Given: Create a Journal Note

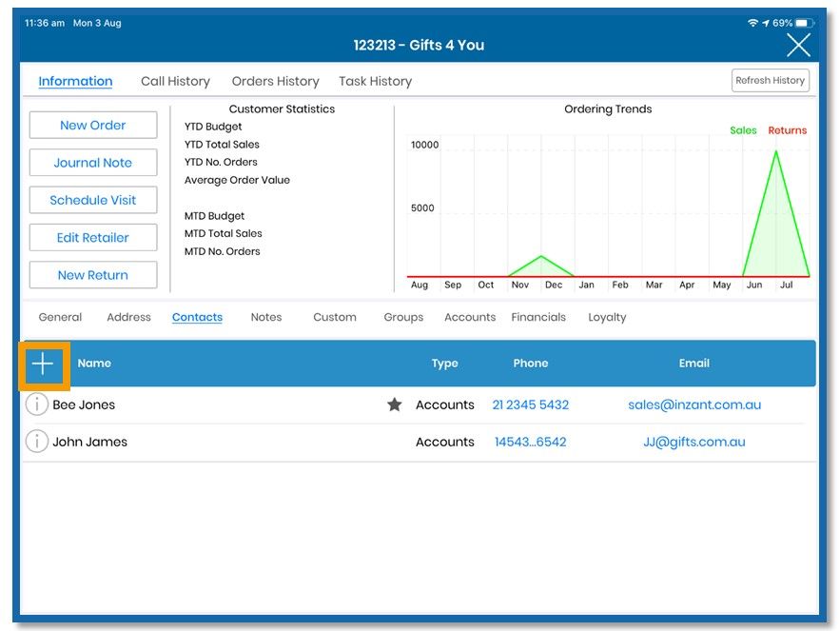Looking at the screenshot, I should pyautogui.click(x=93, y=163).
